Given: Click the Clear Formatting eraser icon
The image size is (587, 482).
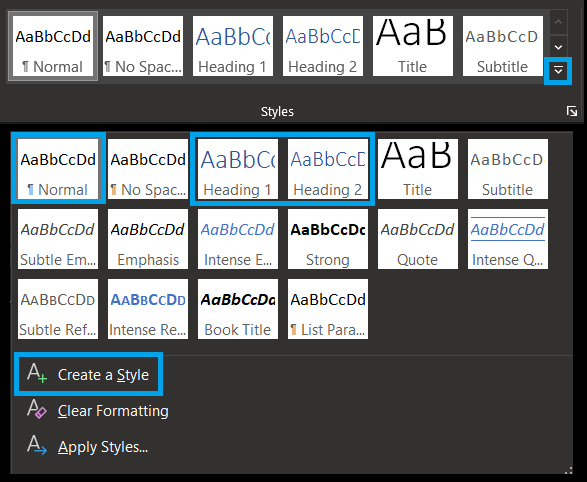Looking at the screenshot, I should [37, 409].
